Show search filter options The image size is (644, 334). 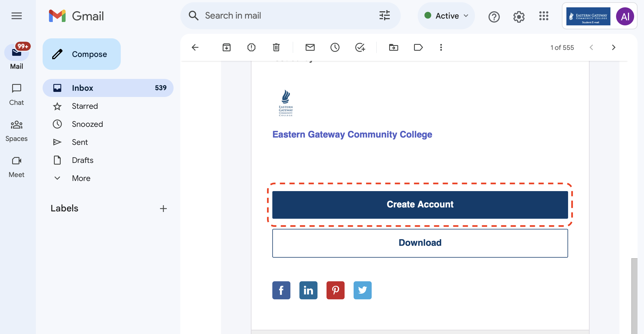[384, 16]
